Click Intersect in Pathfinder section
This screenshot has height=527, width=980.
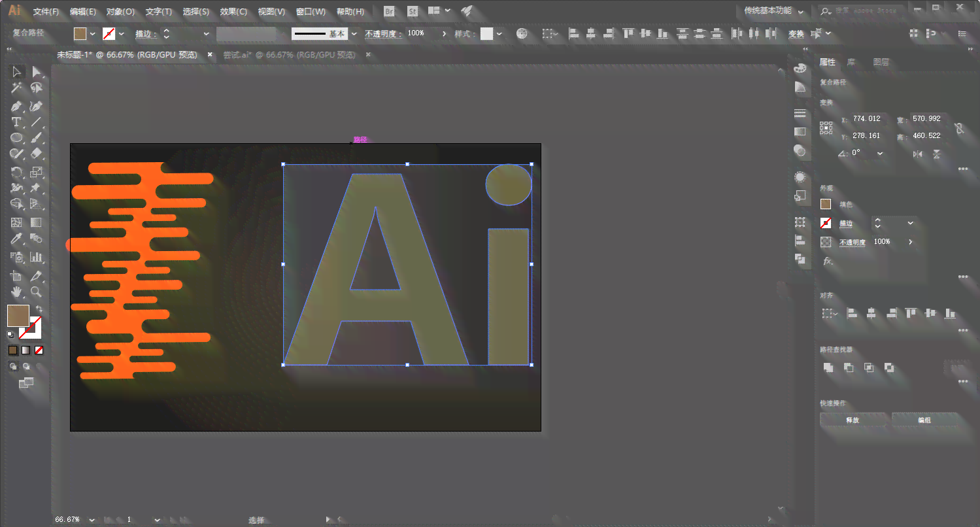pyautogui.click(x=869, y=367)
